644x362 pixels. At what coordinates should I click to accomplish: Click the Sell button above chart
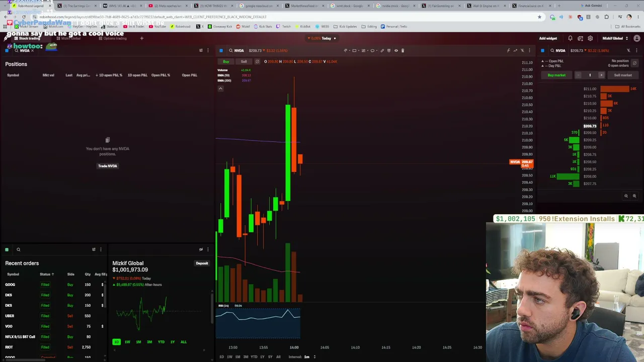pos(244,61)
